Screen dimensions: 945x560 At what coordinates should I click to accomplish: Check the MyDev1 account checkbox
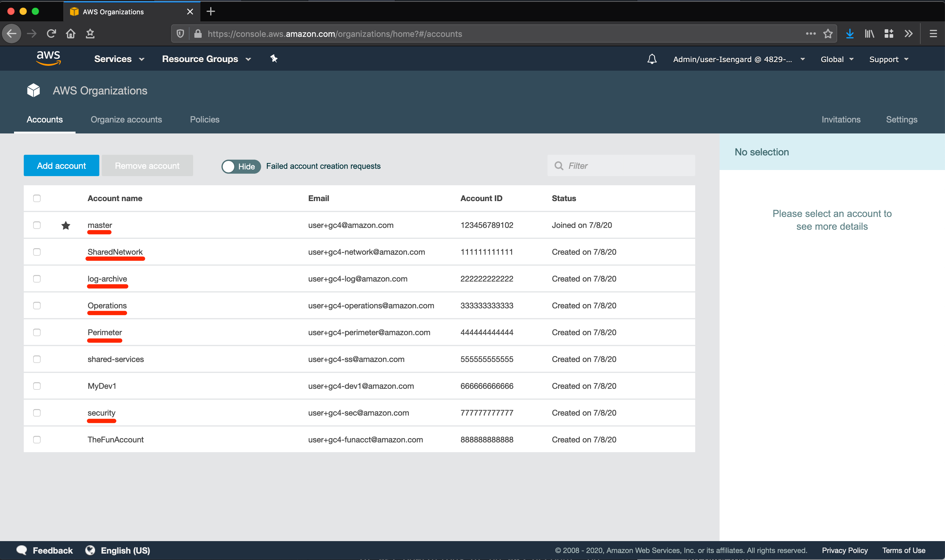(37, 386)
